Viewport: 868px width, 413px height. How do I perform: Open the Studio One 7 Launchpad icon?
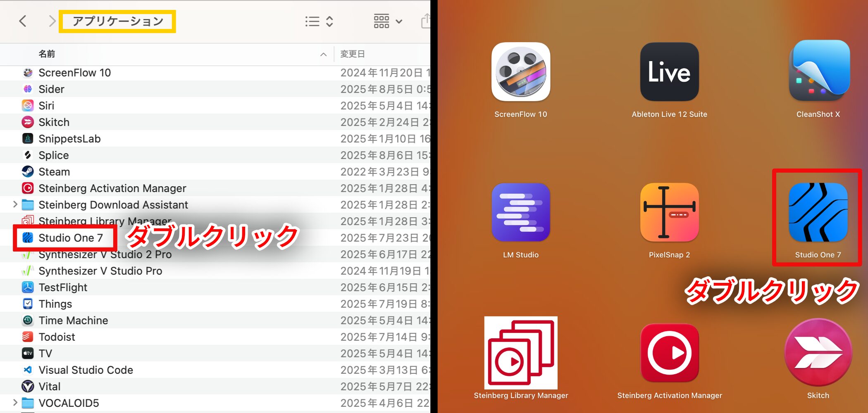tap(818, 213)
